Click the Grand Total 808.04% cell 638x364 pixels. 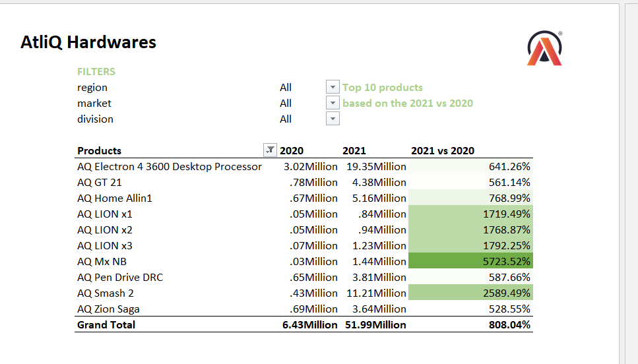point(470,324)
